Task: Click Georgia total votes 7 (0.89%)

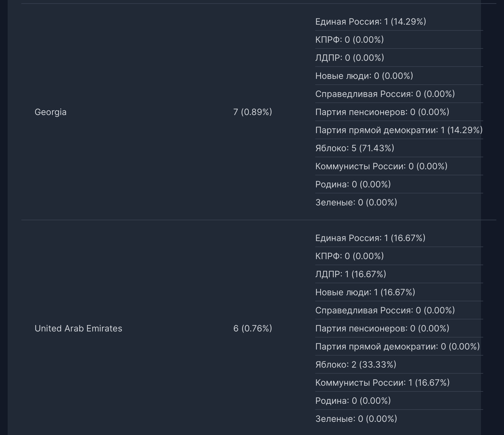Action: [253, 112]
